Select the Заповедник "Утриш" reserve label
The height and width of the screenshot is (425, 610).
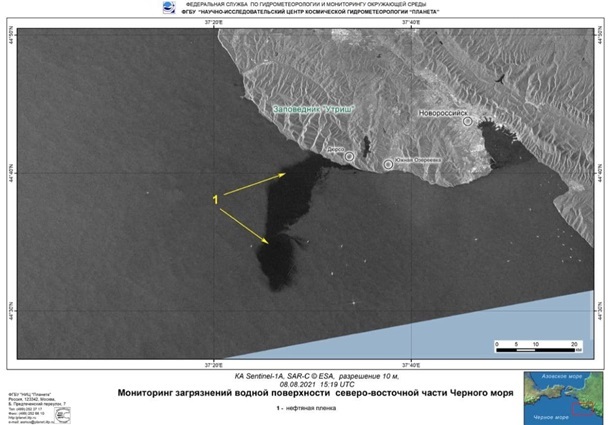tap(314, 109)
